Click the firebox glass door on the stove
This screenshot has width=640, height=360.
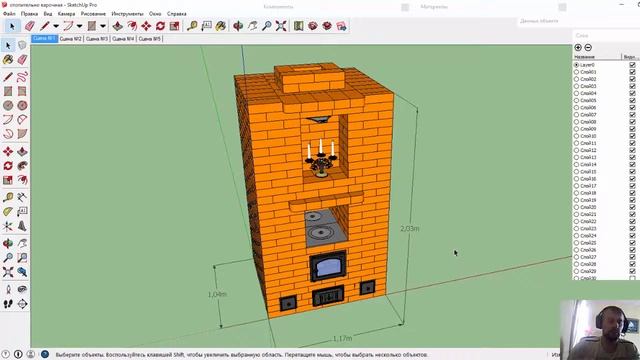328,267
